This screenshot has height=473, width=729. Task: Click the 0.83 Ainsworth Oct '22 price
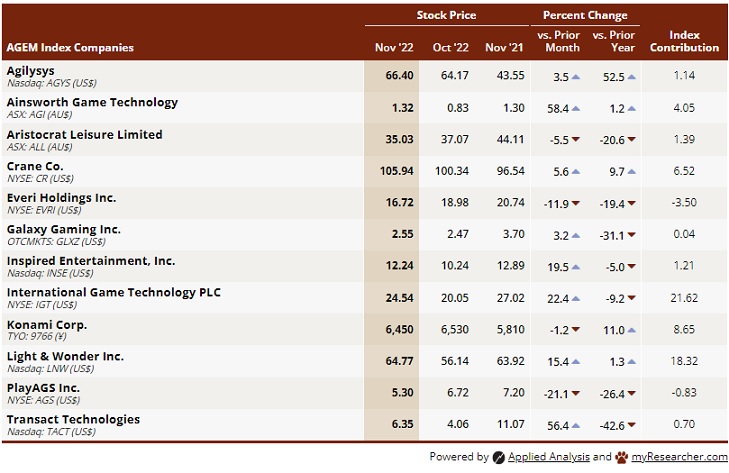click(x=458, y=108)
